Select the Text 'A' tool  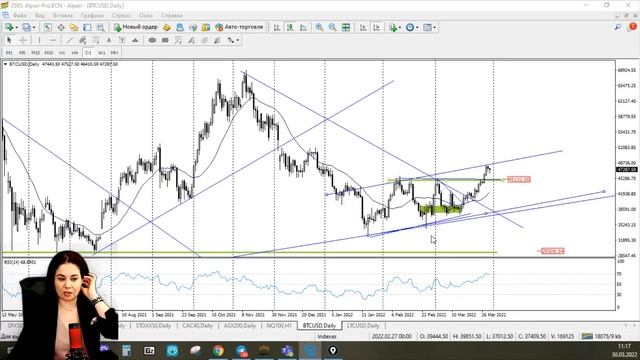(109, 40)
